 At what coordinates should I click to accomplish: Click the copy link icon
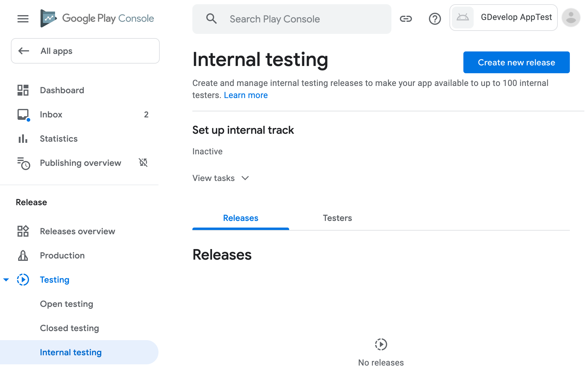(406, 19)
